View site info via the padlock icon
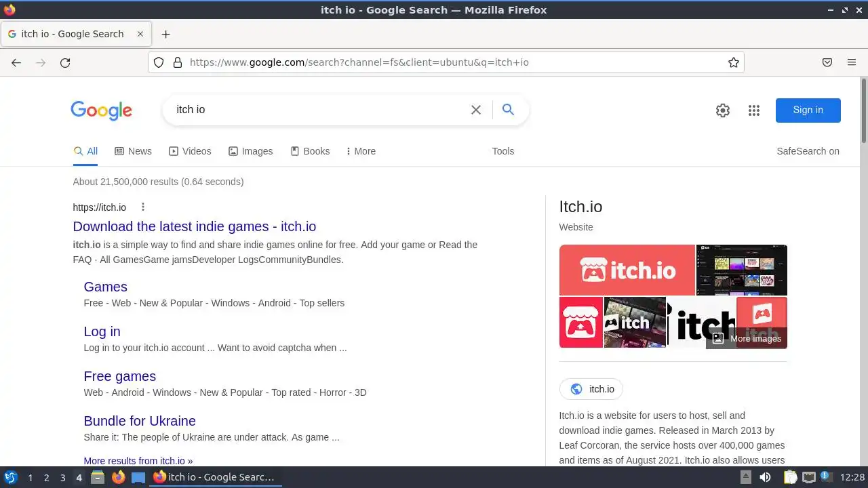The height and width of the screenshot is (488, 868). click(x=178, y=62)
